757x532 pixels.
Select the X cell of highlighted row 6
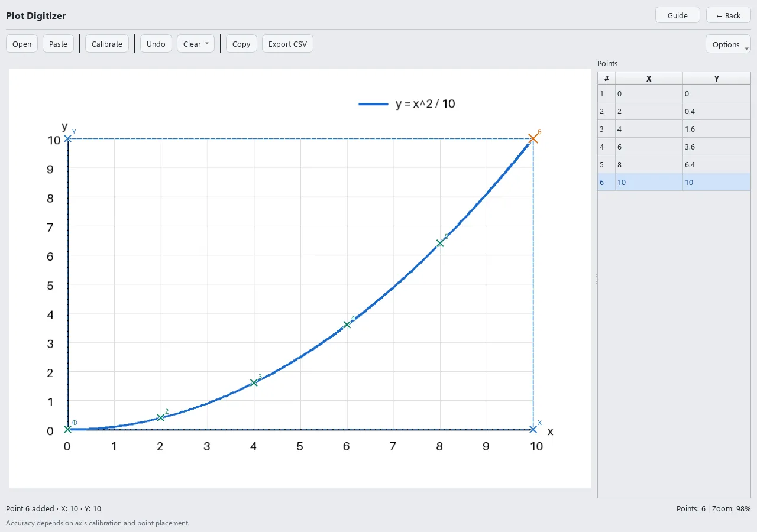click(x=649, y=182)
